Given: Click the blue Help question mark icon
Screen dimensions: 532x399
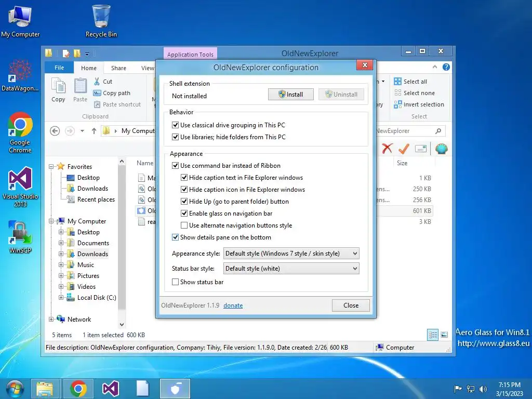Looking at the screenshot, I should click(446, 67).
